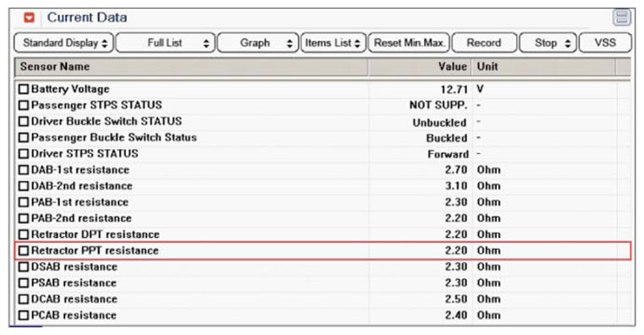Check the PAB-1st resistance checkbox
644x335 pixels.
point(24,202)
